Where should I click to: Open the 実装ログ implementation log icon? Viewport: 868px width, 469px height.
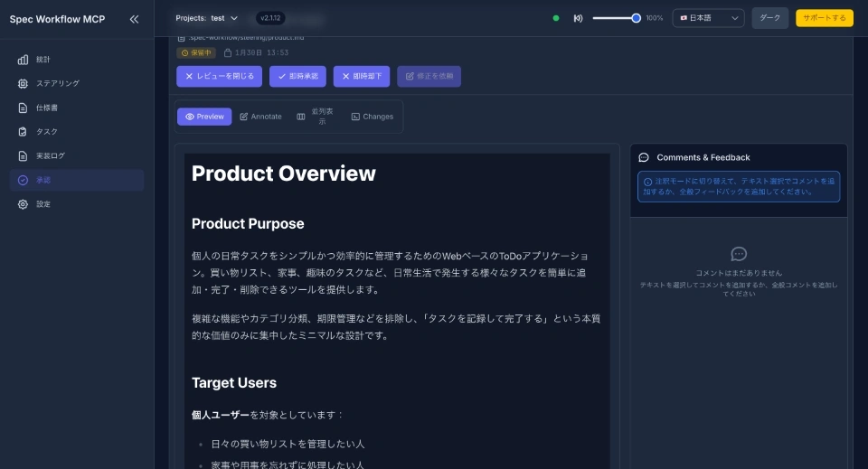click(24, 155)
